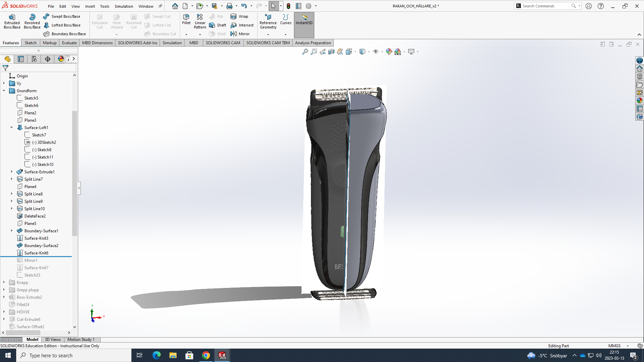Screen dimensions: 644x362
Task: Open the ConfigurationManager tab icon
Action: (34, 59)
